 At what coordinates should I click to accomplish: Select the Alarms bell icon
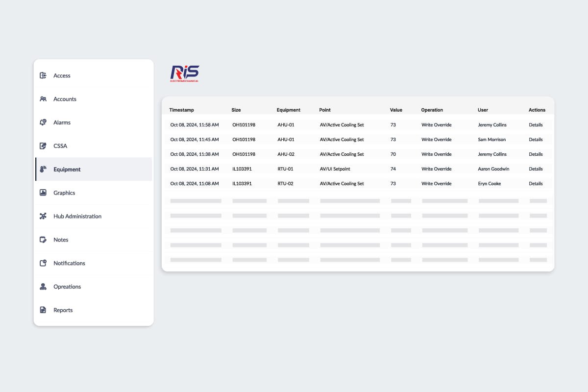(43, 122)
